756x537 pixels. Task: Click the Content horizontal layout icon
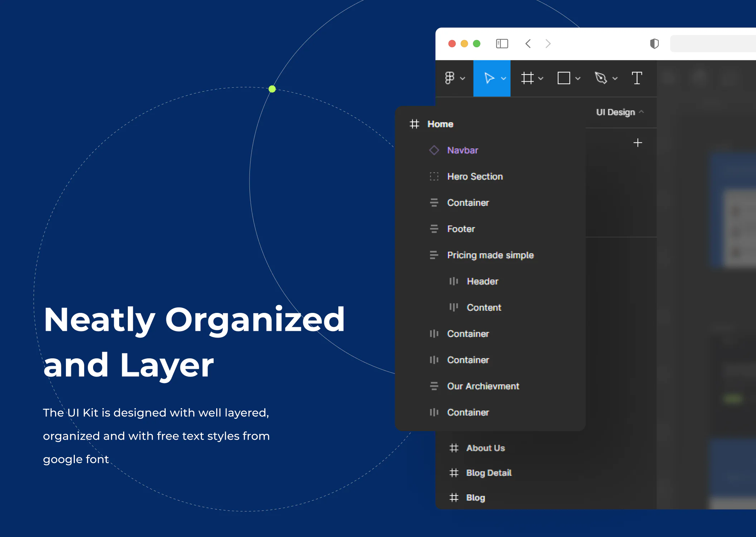454,308
